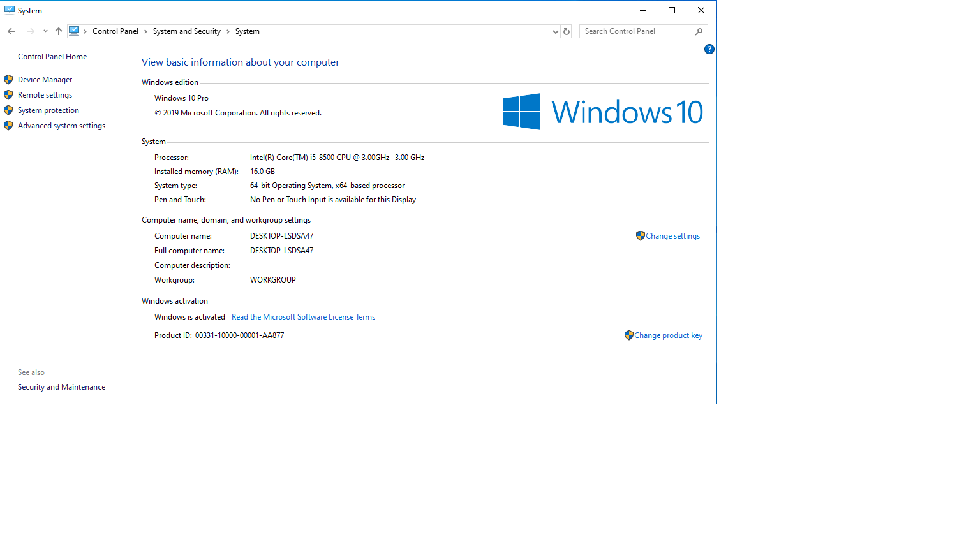The image size is (980, 551).
Task: Select the System breadcrumb item
Action: (x=248, y=31)
